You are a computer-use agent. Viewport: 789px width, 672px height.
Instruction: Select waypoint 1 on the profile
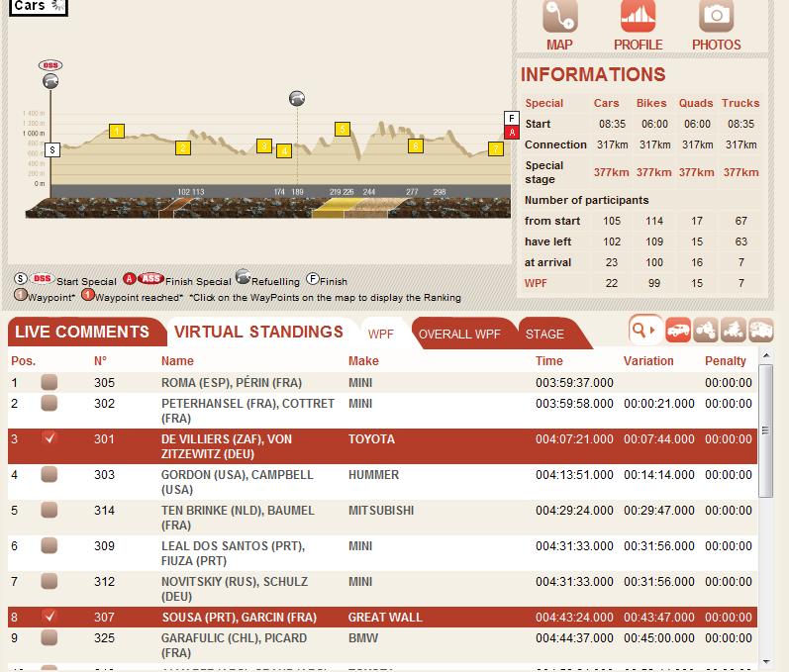coord(116,132)
